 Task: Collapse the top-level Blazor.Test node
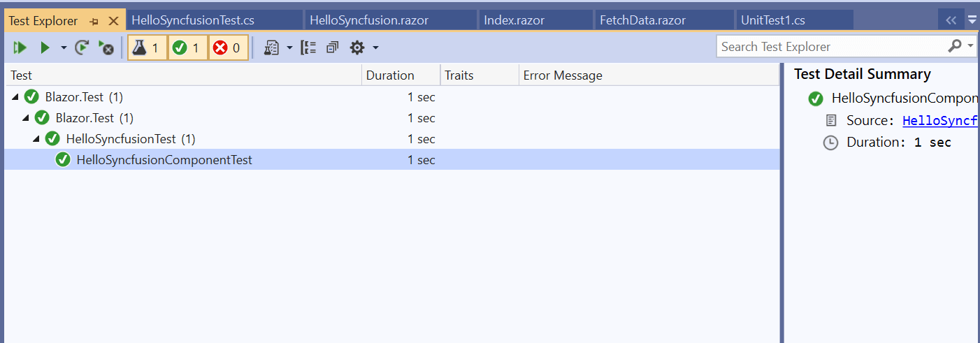pos(15,96)
